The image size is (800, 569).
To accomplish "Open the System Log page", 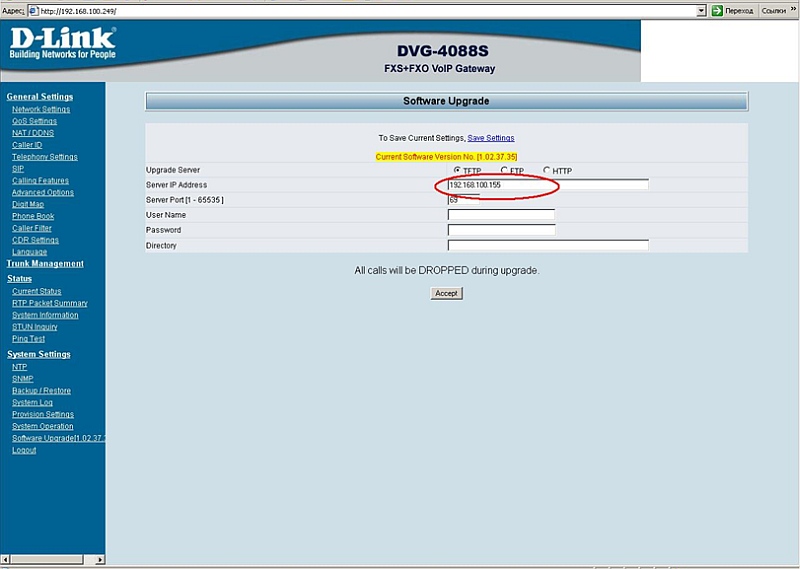I will pos(32,403).
